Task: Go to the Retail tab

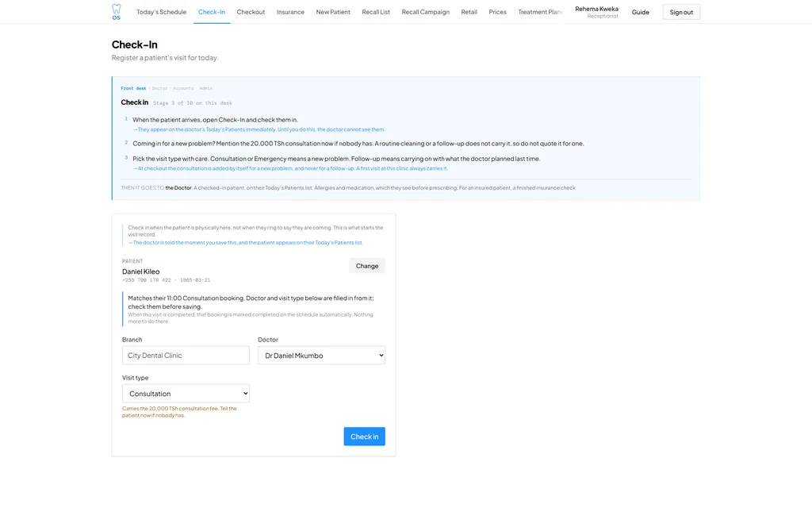Action: click(x=469, y=12)
